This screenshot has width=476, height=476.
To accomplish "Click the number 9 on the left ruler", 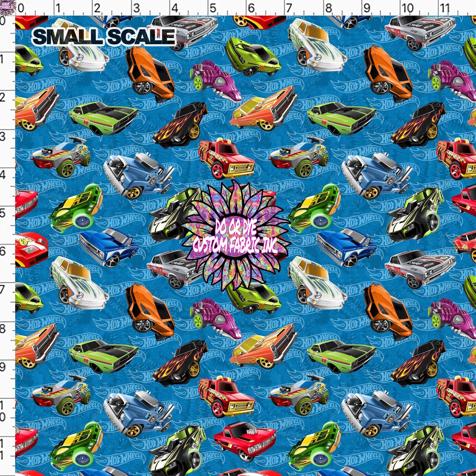I will 3,366.
